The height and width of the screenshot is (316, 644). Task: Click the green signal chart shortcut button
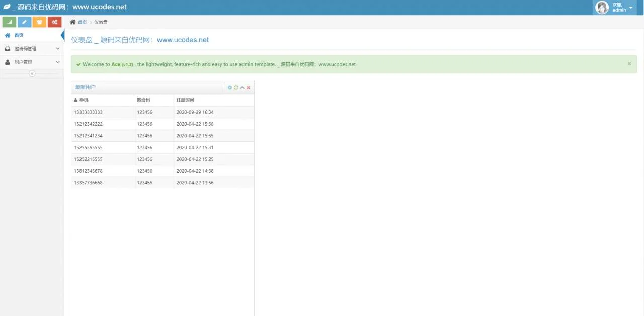tap(9, 22)
